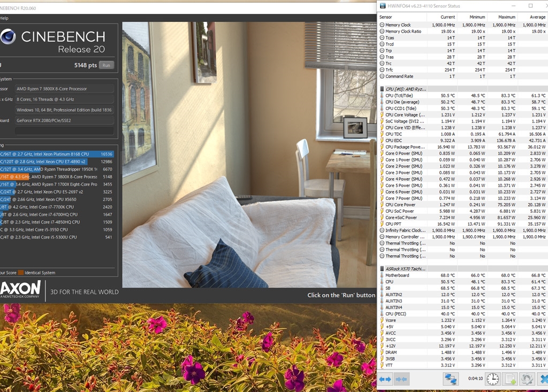
Task: Click the circle icon beside Tcas
Action: [382, 38]
